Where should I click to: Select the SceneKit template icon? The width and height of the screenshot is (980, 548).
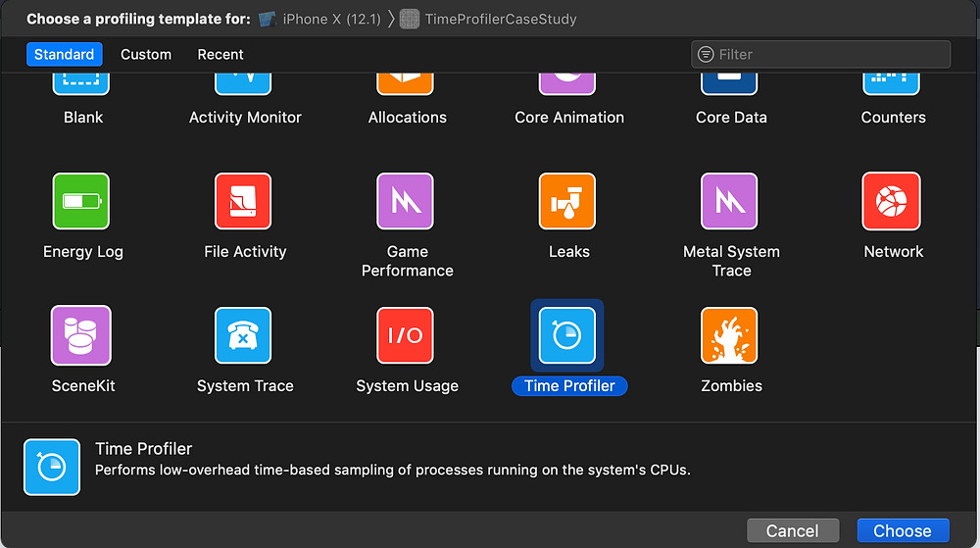pos(81,335)
